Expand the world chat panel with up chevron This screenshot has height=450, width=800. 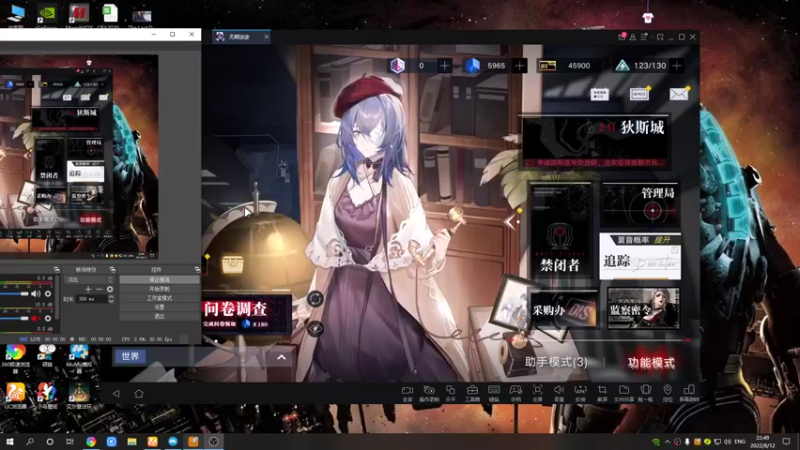click(x=281, y=357)
